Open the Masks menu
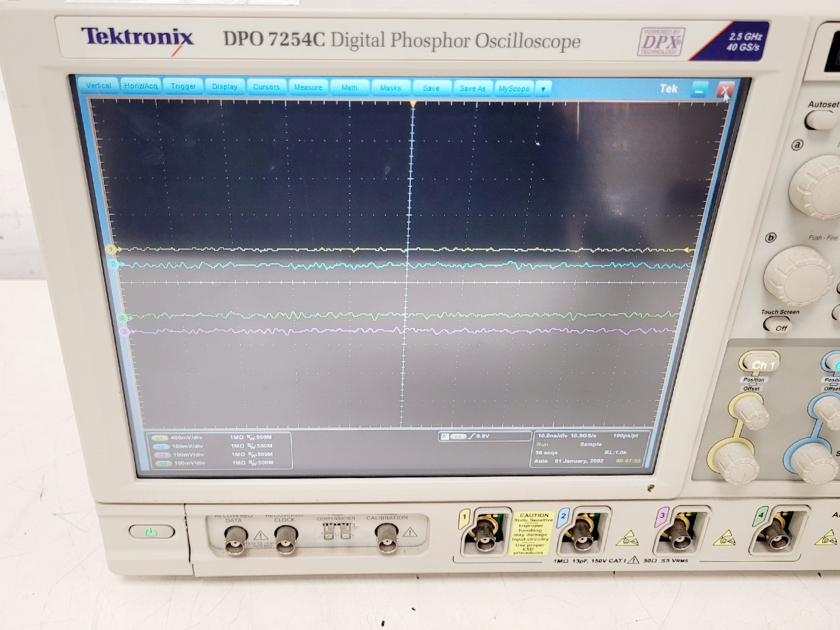840x630 pixels. tap(390, 88)
